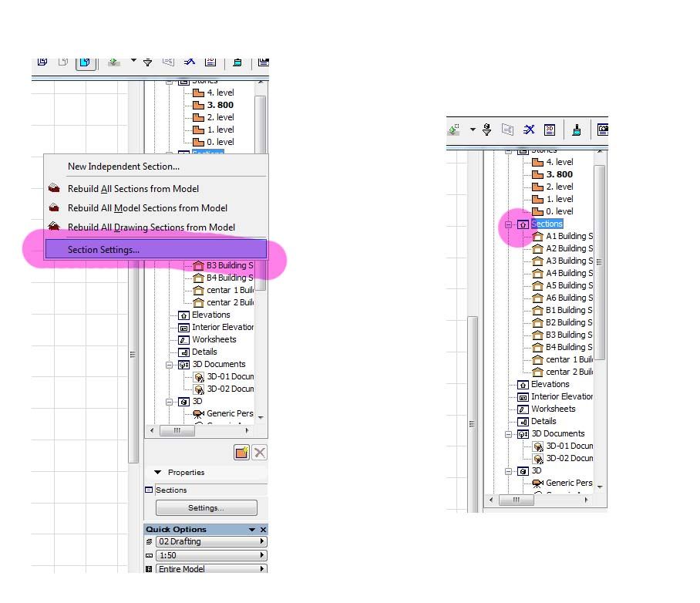Click the funnel filter icon in right toolbar
The width and height of the screenshot is (700, 603).
click(x=487, y=130)
